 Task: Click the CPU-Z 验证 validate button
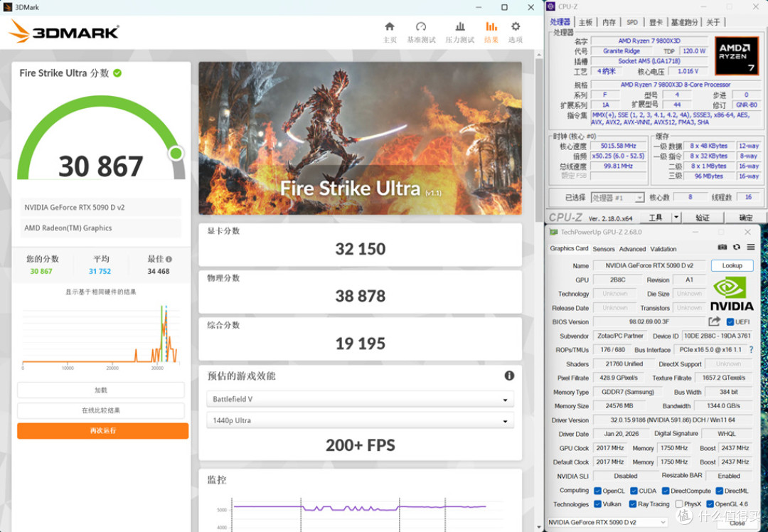click(703, 217)
